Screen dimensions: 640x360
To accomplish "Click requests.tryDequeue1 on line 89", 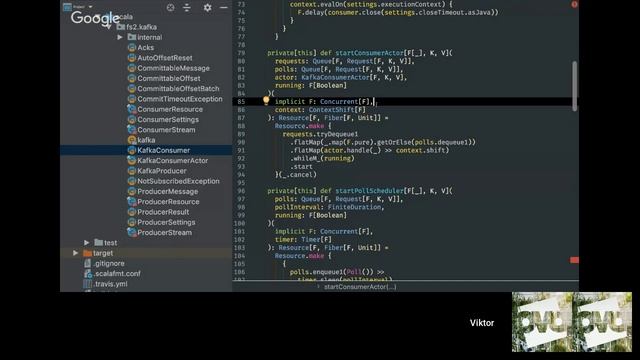I will 320,134.
